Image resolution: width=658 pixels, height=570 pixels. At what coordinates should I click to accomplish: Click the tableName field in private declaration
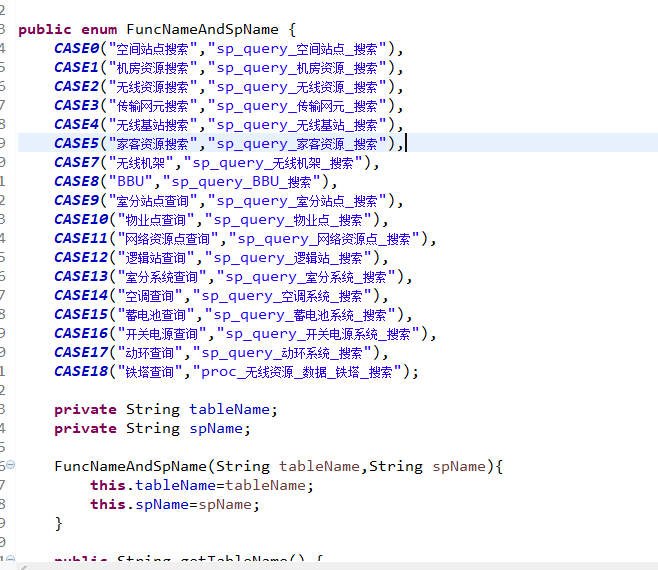point(230,409)
